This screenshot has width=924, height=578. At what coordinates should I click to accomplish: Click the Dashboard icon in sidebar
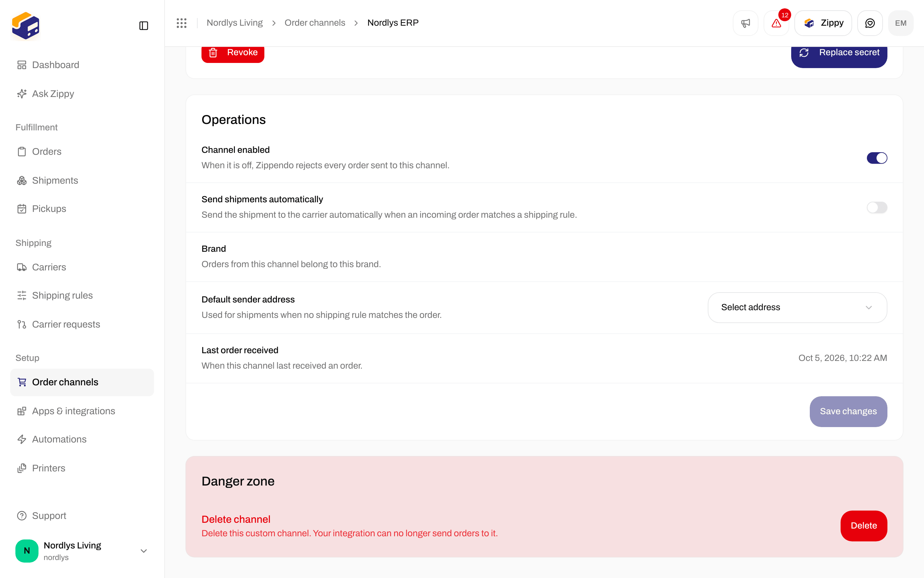point(22,65)
